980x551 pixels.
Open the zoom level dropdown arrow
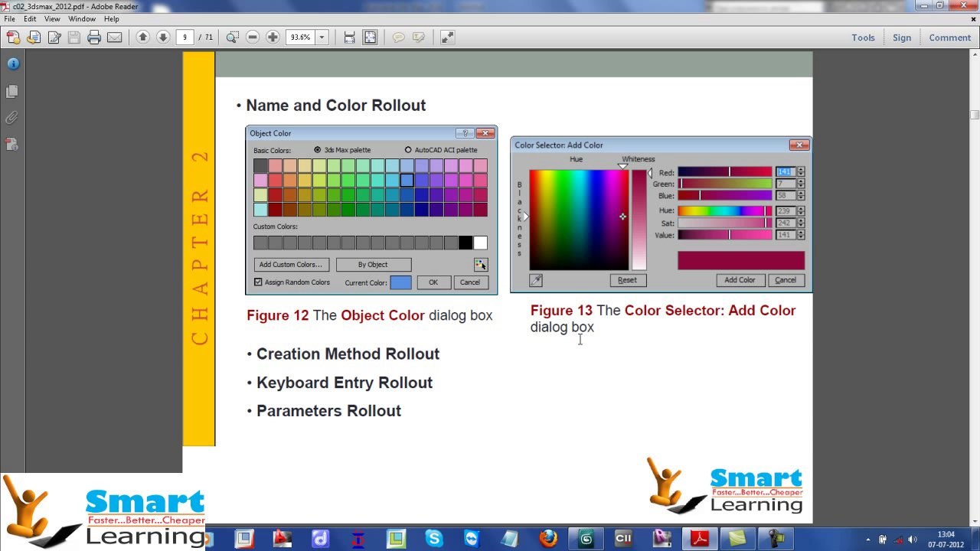point(322,37)
